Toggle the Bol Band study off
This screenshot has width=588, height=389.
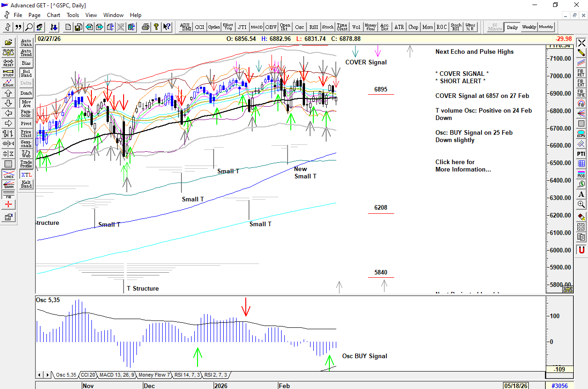coord(26,73)
